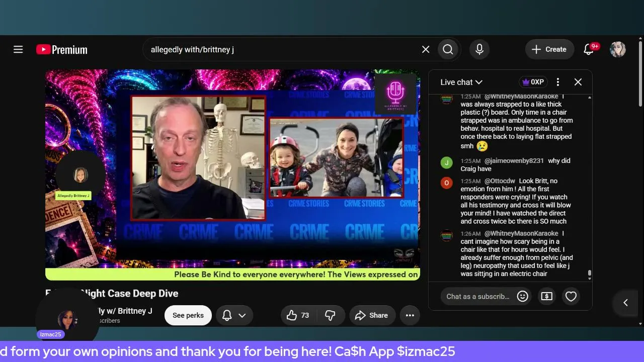Click username @Ottocdw in chat

500,181
